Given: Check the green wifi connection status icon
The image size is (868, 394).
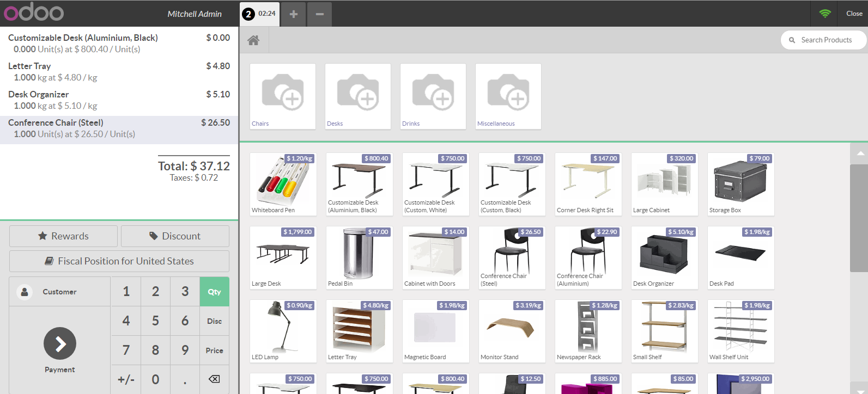Looking at the screenshot, I should (x=825, y=14).
